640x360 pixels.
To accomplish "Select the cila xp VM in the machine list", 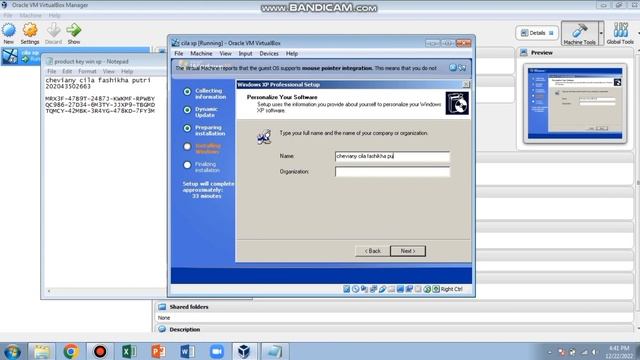I will pyautogui.click(x=76, y=56).
